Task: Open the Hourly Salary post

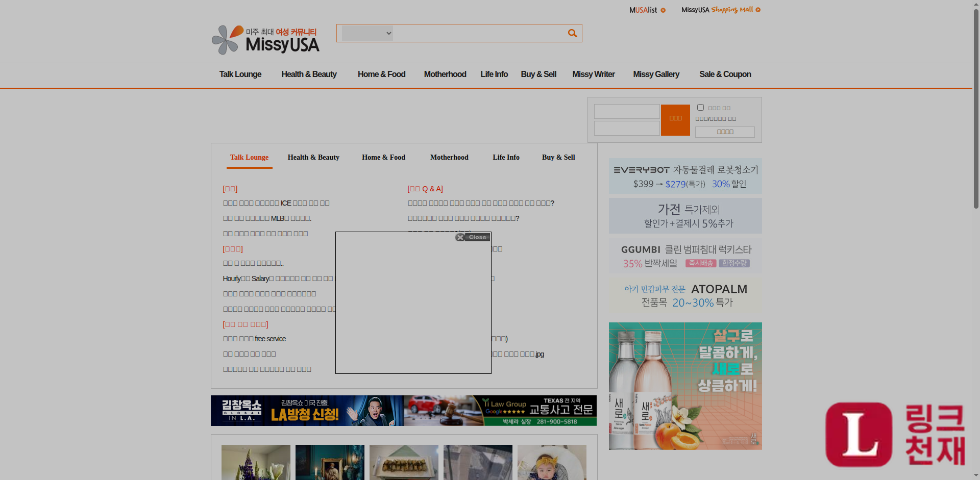Action: point(279,279)
